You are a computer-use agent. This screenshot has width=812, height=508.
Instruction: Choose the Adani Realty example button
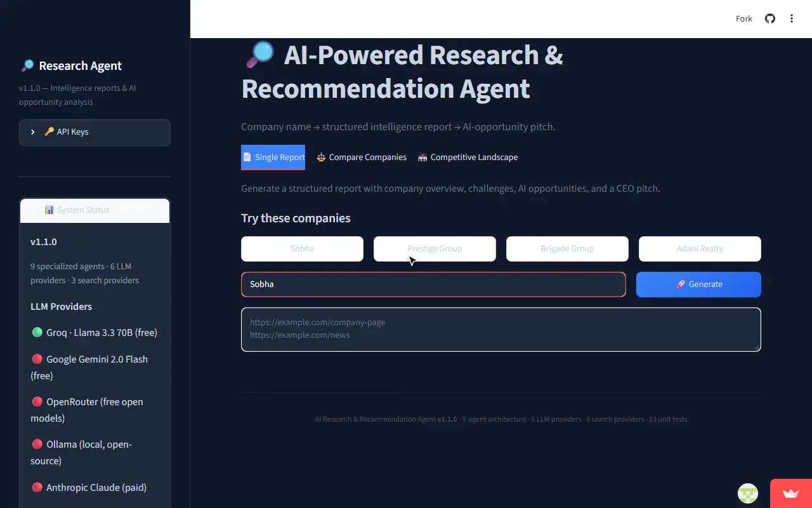[x=700, y=248]
